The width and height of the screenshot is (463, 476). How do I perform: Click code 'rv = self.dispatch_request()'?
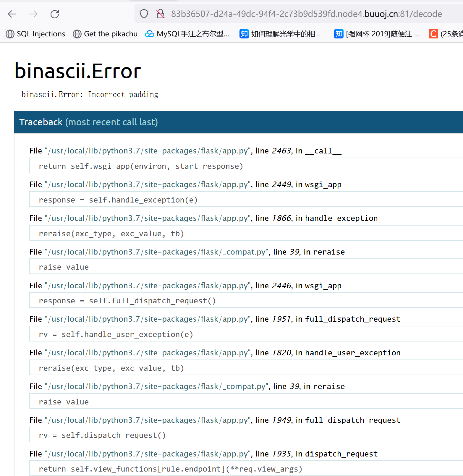246,435
